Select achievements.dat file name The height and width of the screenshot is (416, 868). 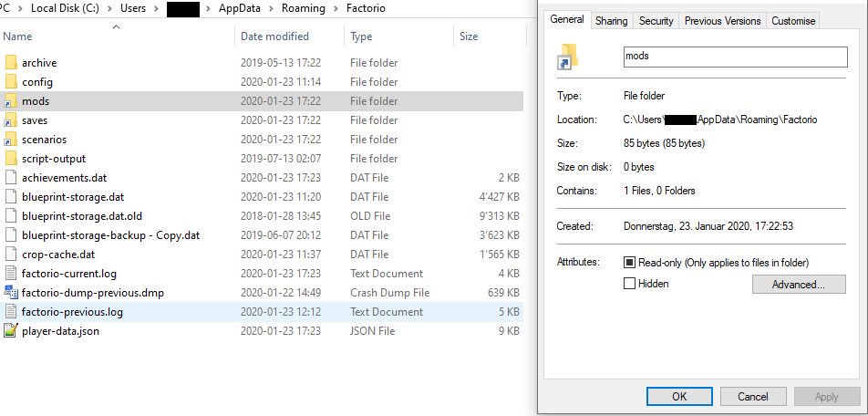tap(64, 178)
